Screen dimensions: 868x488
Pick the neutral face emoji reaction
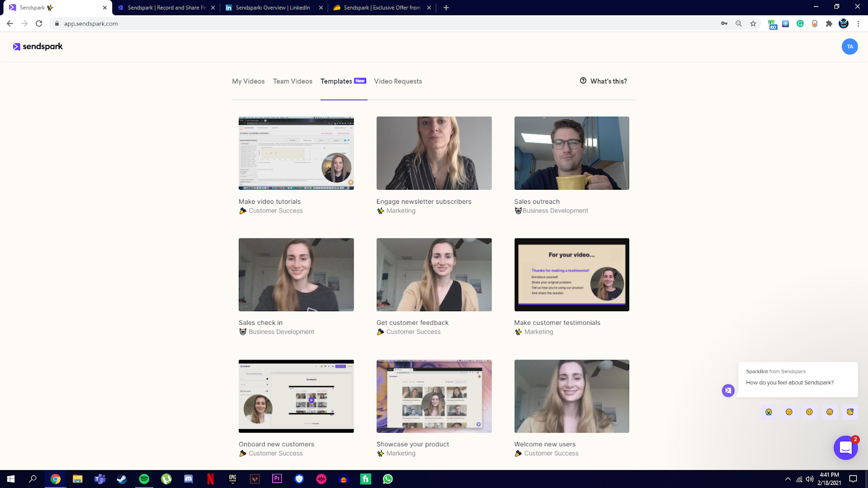809,412
